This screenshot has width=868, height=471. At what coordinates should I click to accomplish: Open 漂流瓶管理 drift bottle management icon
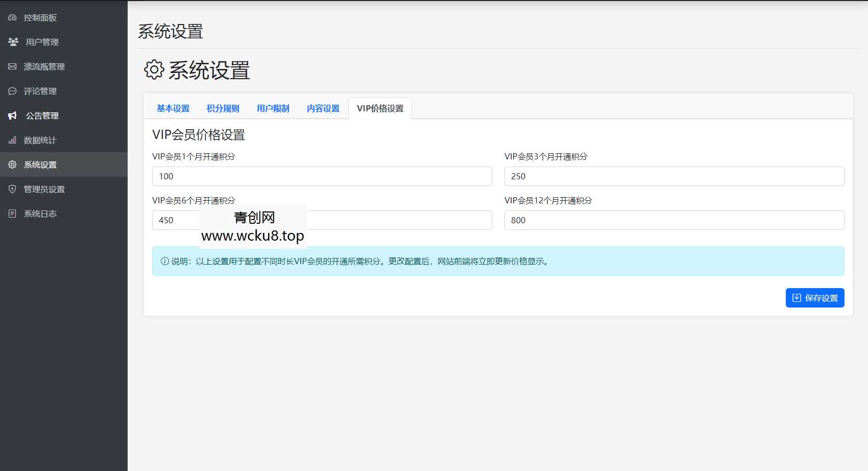coord(12,66)
